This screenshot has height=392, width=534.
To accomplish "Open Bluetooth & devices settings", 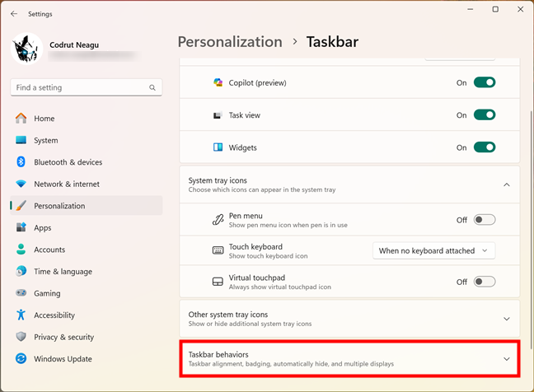I will click(87, 162).
